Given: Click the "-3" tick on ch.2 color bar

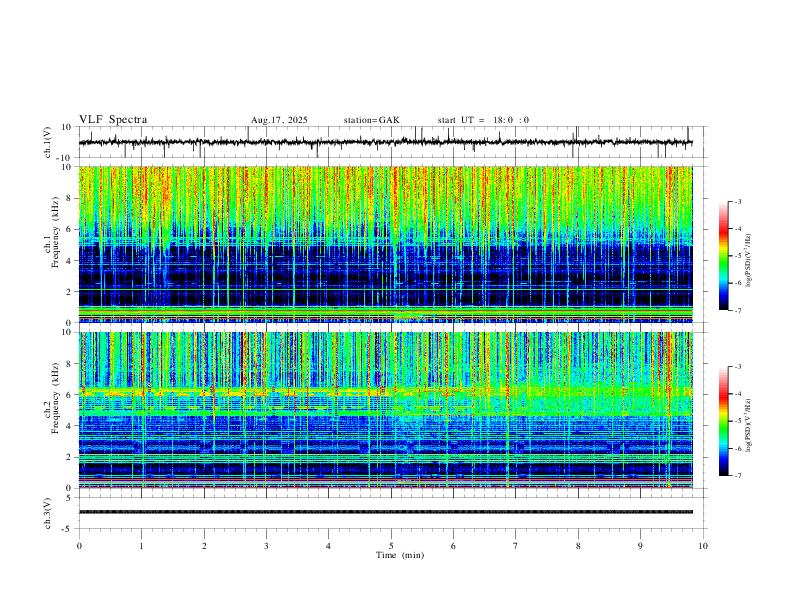Looking at the screenshot, I should tap(738, 367).
